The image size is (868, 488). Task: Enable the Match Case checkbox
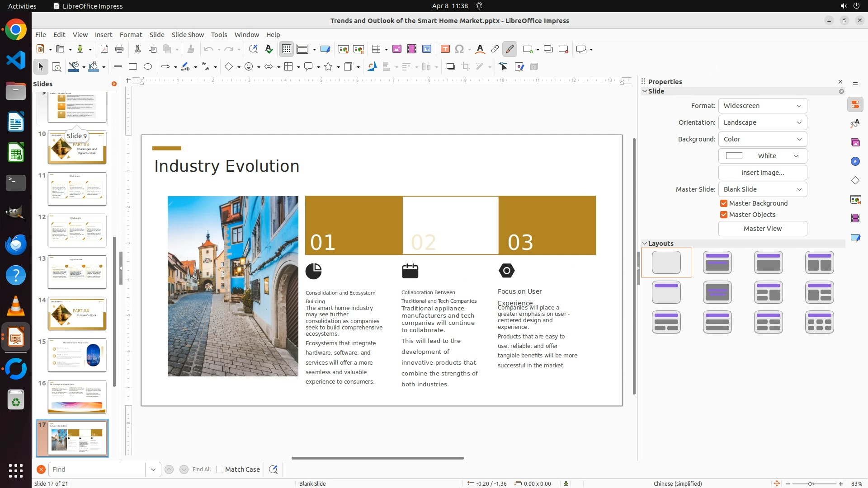point(220,469)
